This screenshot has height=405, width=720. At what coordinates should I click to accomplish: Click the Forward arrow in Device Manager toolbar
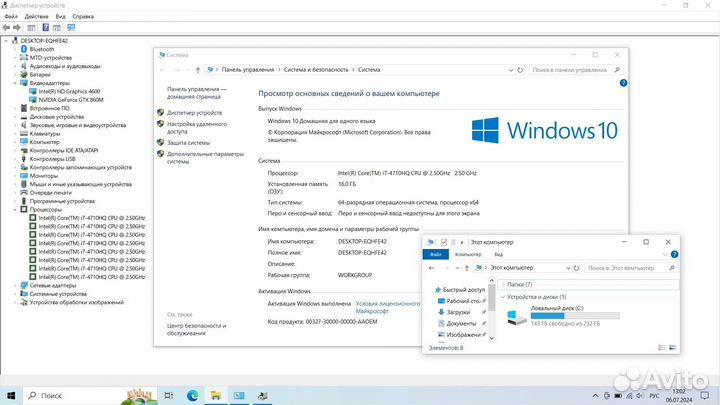coord(17,28)
